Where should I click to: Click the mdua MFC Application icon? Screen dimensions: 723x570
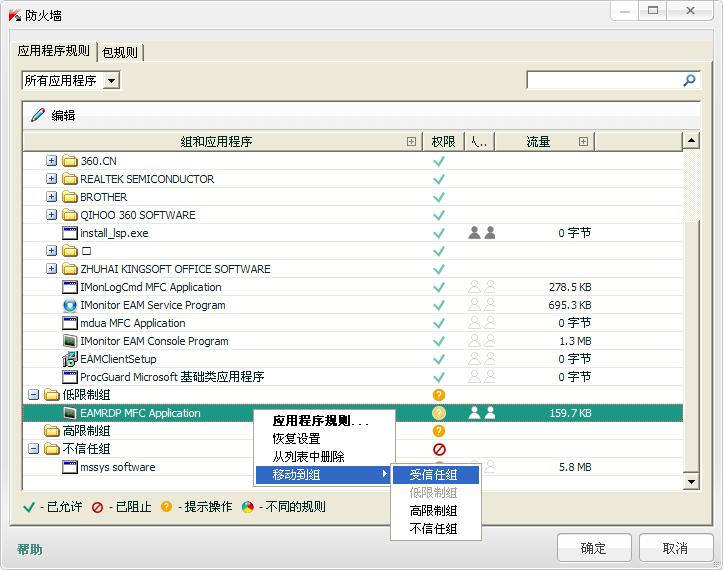70,323
